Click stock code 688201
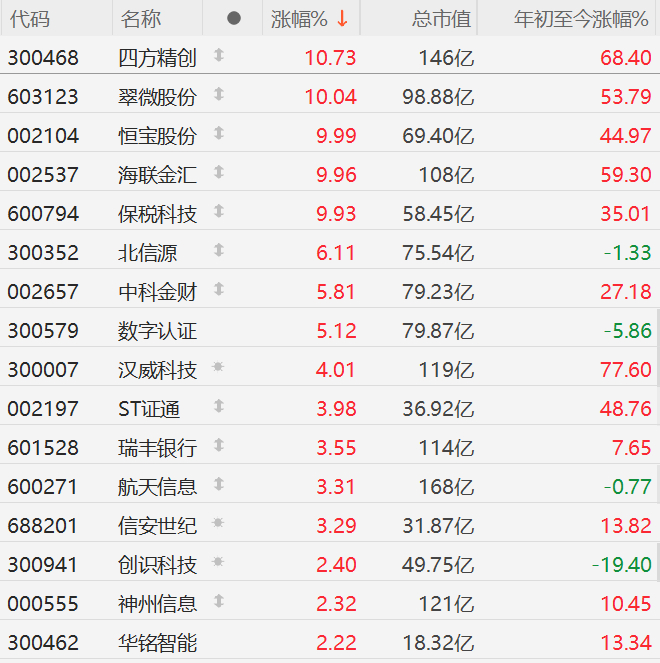This screenshot has height=663, width=660. coord(43,526)
